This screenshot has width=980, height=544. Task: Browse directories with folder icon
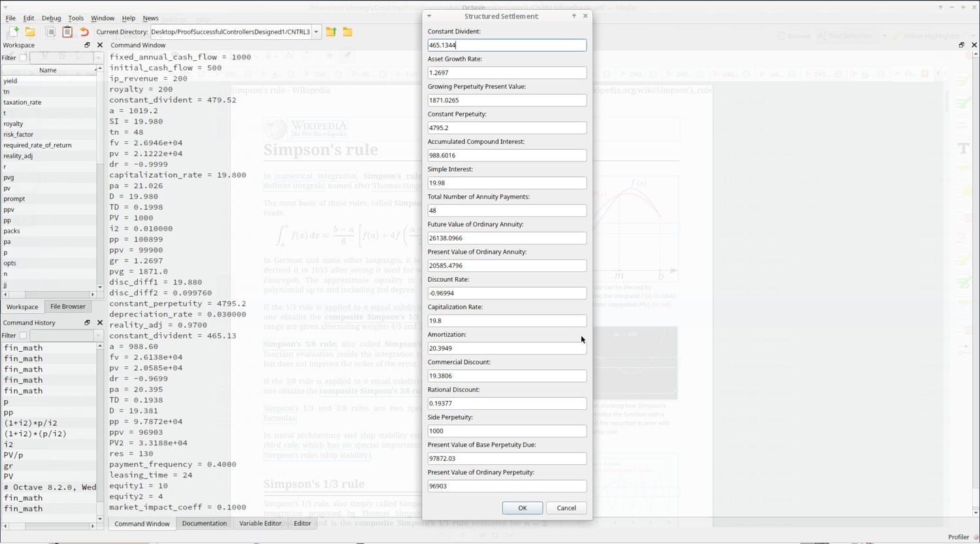click(348, 31)
